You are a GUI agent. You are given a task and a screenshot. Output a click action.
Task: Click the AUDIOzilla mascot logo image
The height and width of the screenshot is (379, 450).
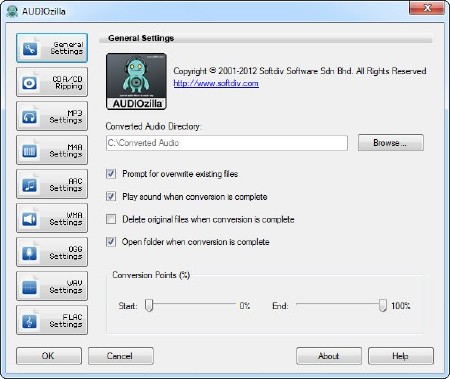click(136, 82)
